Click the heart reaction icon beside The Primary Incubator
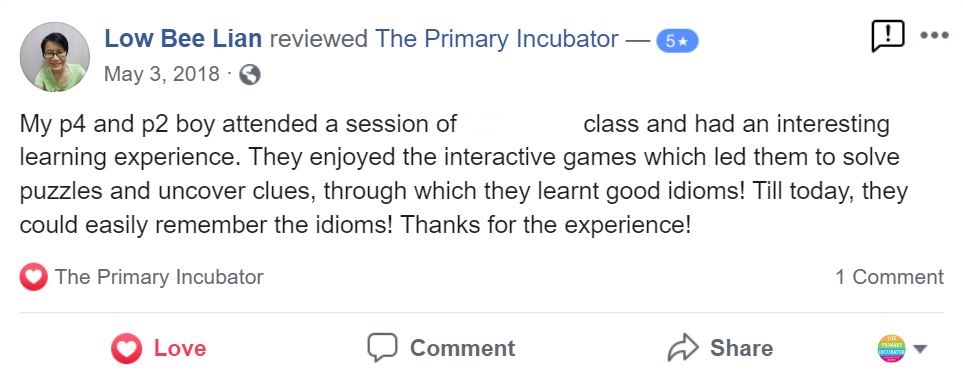This screenshot has width=963, height=382. (34, 278)
